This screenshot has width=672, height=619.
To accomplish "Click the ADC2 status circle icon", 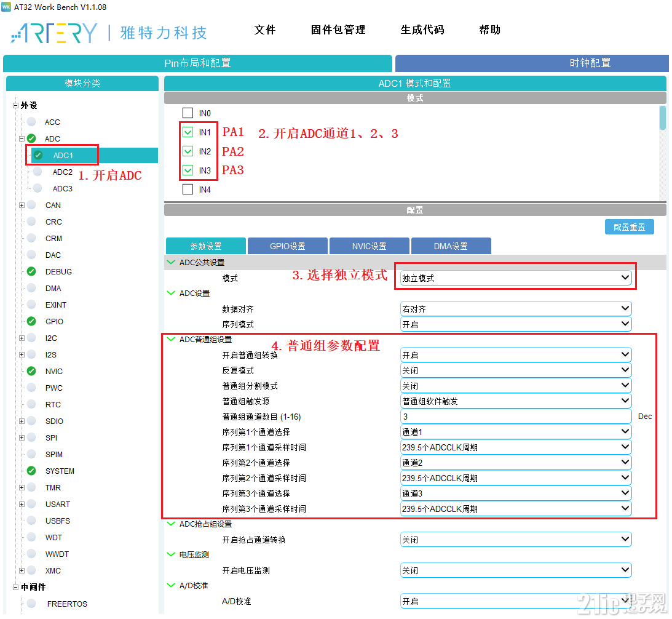I will pyautogui.click(x=38, y=172).
